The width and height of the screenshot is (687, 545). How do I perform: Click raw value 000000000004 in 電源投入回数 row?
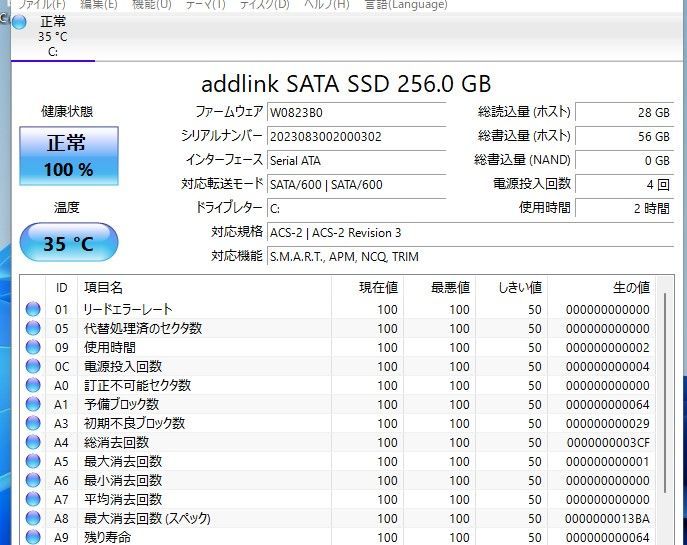tap(608, 366)
